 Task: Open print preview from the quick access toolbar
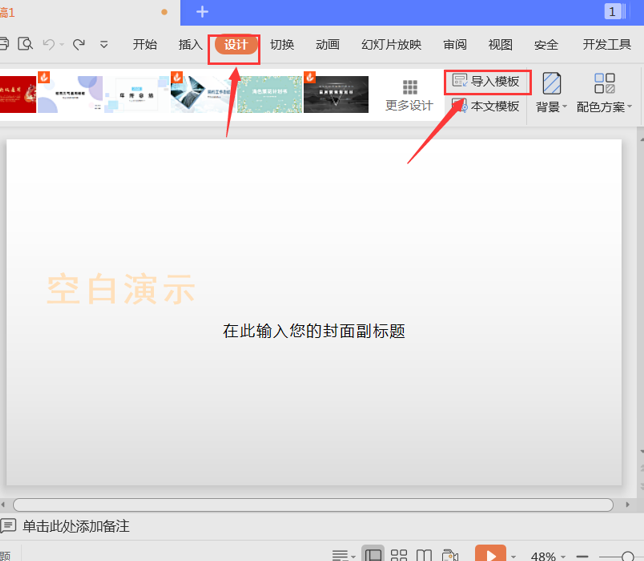click(25, 44)
